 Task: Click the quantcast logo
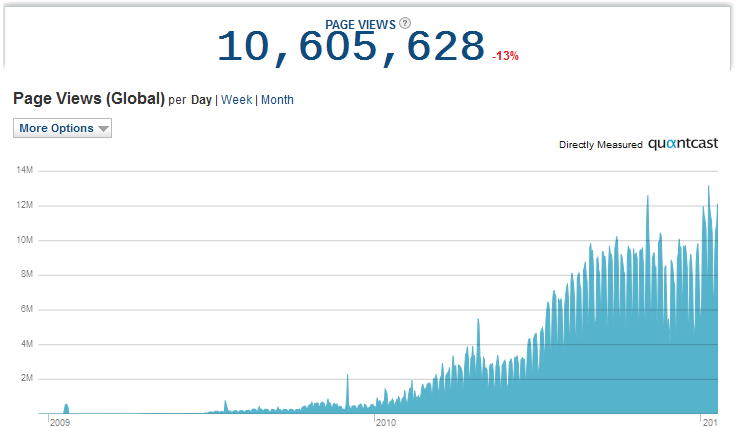click(x=683, y=143)
